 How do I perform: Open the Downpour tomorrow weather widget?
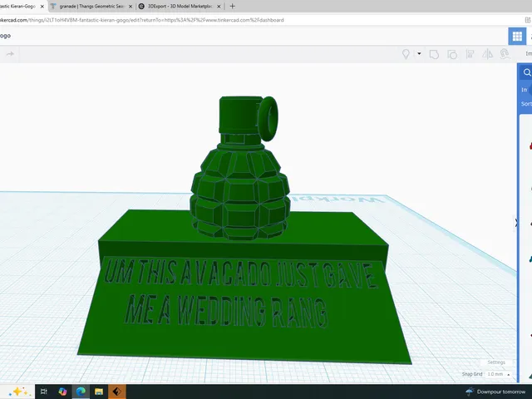point(496,392)
